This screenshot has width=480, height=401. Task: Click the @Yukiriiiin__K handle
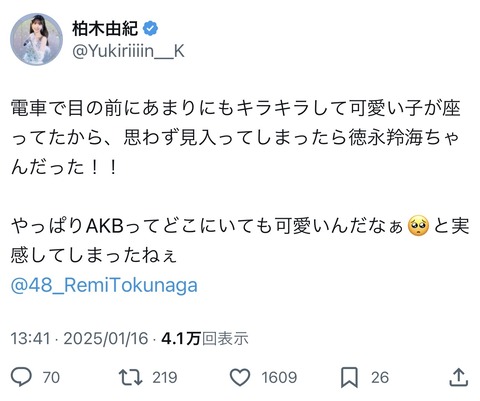coord(128,51)
